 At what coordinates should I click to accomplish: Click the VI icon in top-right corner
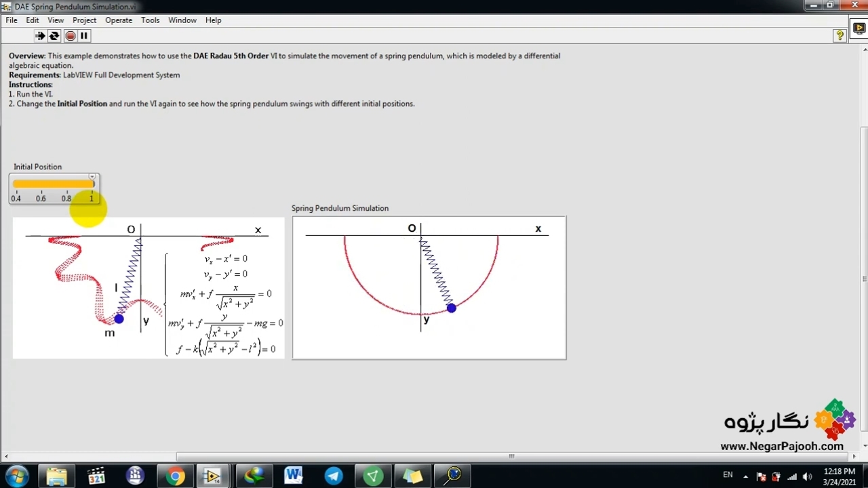[859, 28]
